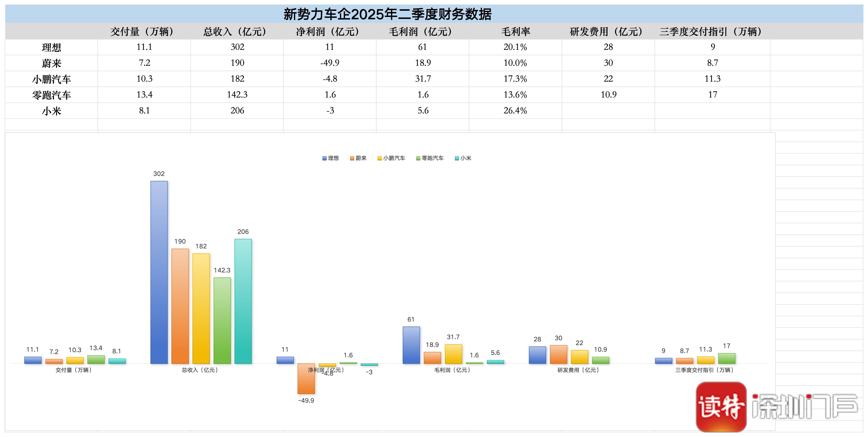Click the blue 28 R&D expense bar
Image resolution: width=868 pixels, height=437 pixels.
[x=537, y=355]
